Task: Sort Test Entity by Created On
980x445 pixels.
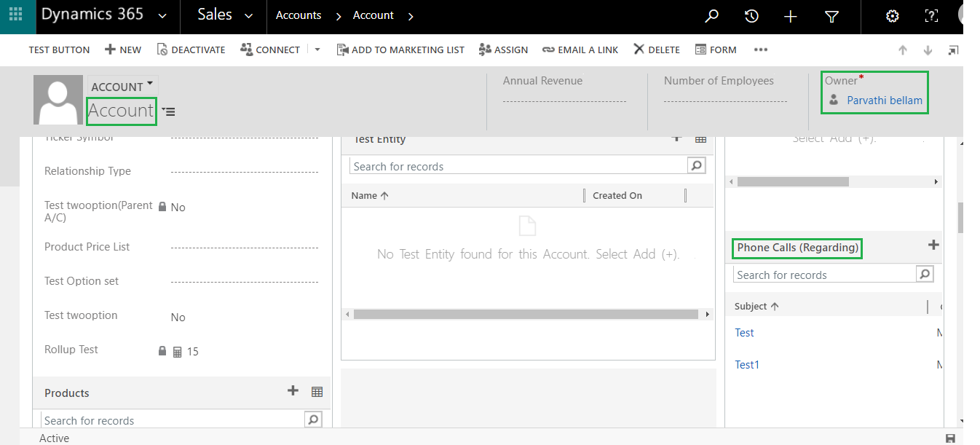Action: (x=617, y=195)
